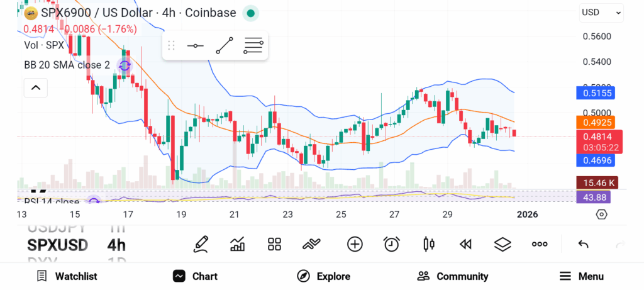This screenshot has height=290, width=644.
Task: Undo the last action with the arrow
Action: 583,244
